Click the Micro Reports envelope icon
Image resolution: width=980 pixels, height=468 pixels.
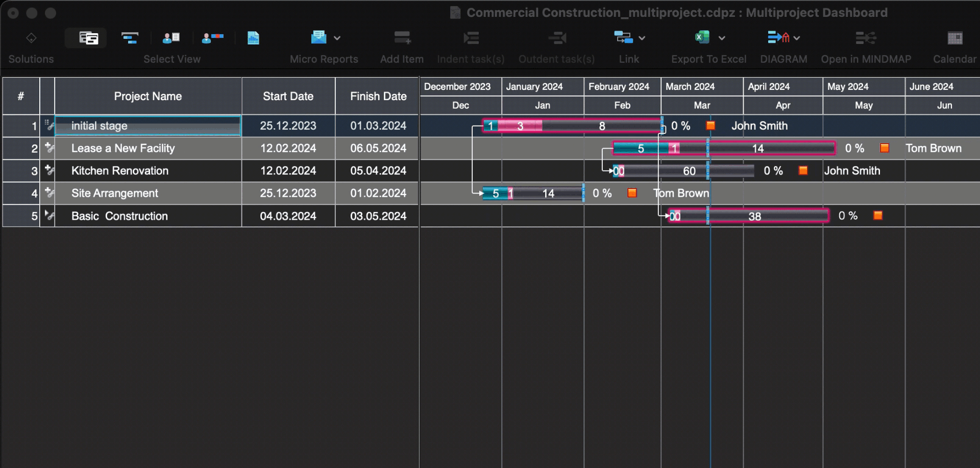coord(317,37)
